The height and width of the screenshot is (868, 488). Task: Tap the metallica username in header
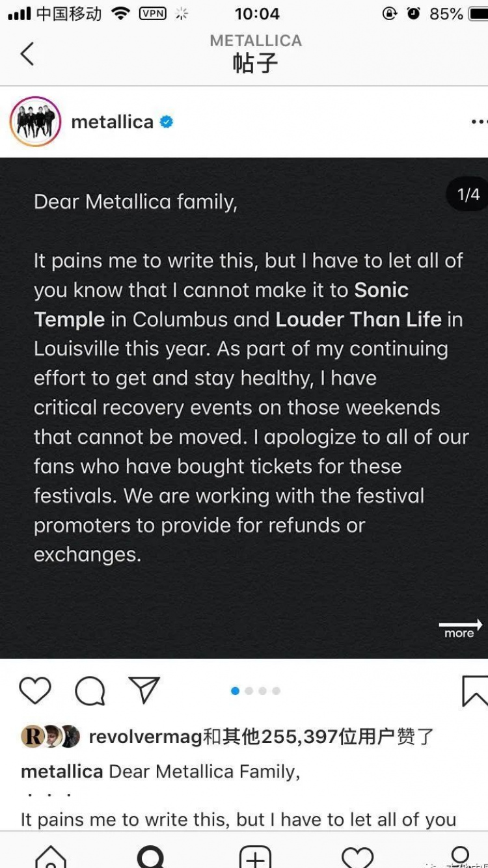point(112,122)
